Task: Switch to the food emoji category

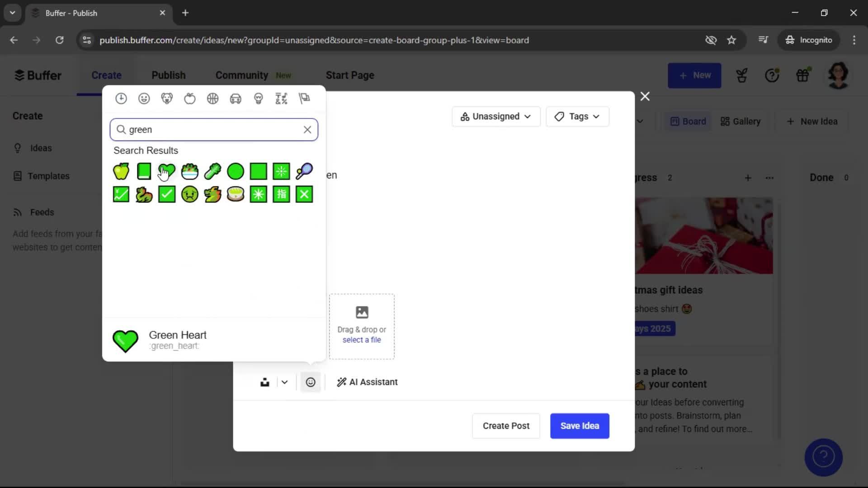Action: pos(189,99)
